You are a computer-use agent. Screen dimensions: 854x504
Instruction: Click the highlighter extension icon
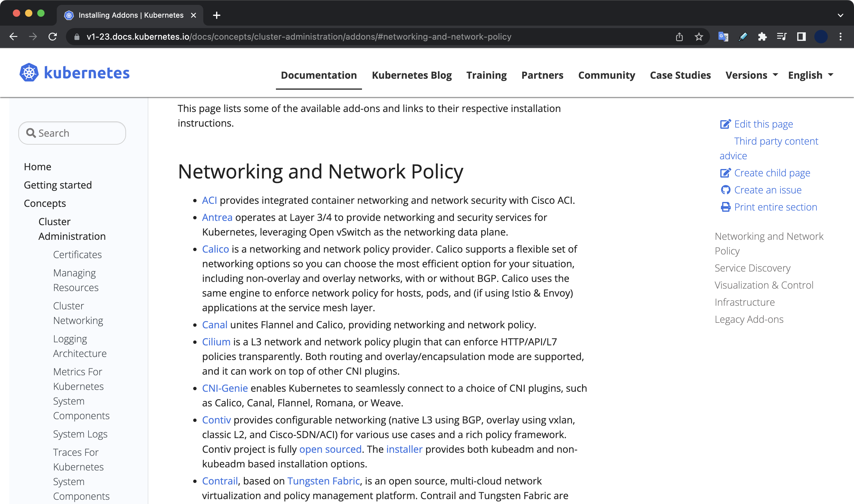(743, 37)
